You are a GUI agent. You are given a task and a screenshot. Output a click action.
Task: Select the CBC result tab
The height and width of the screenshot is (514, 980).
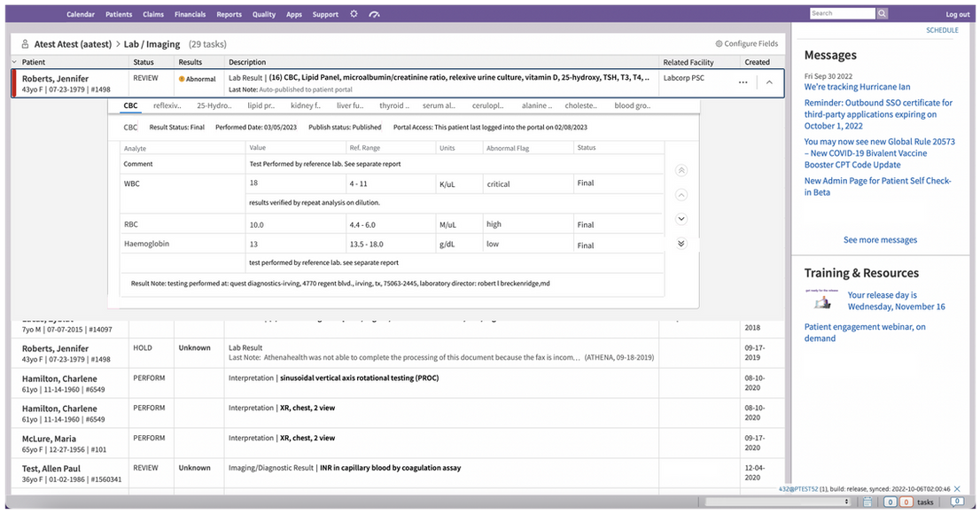pos(130,105)
